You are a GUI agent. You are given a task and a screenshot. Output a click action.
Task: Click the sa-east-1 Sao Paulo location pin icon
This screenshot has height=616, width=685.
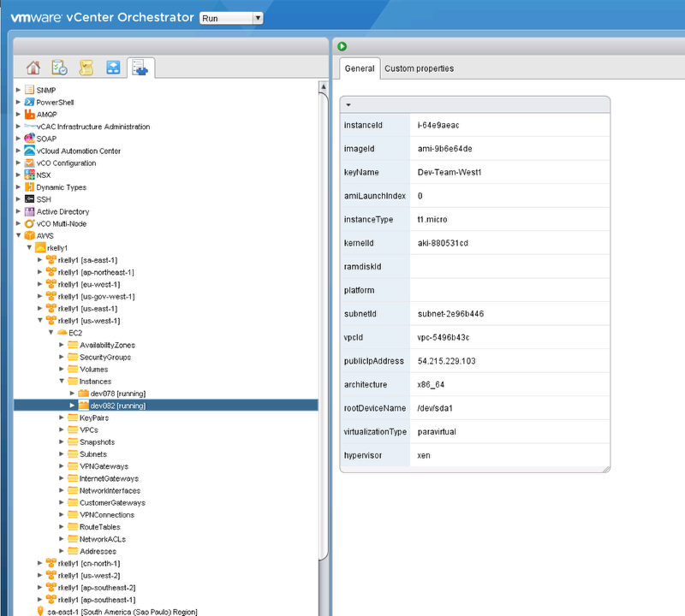coord(40,611)
